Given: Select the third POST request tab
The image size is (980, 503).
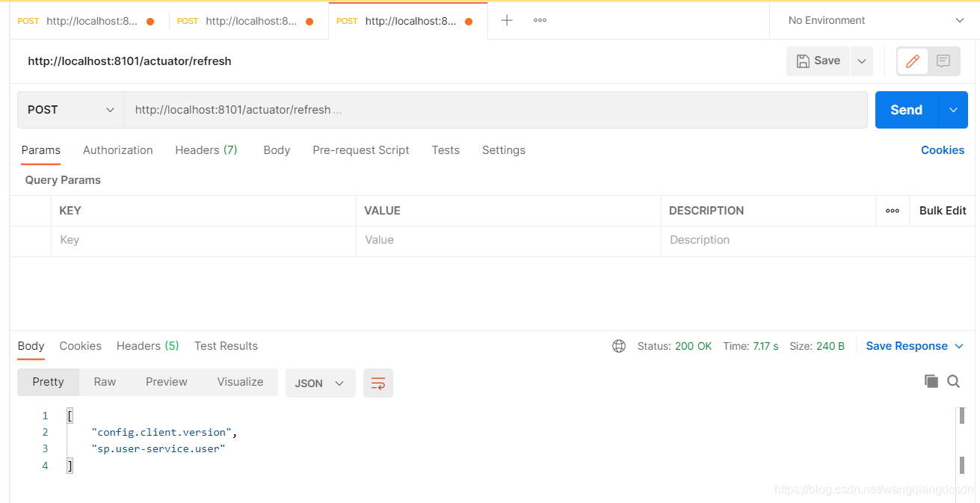Looking at the screenshot, I should pos(407,21).
